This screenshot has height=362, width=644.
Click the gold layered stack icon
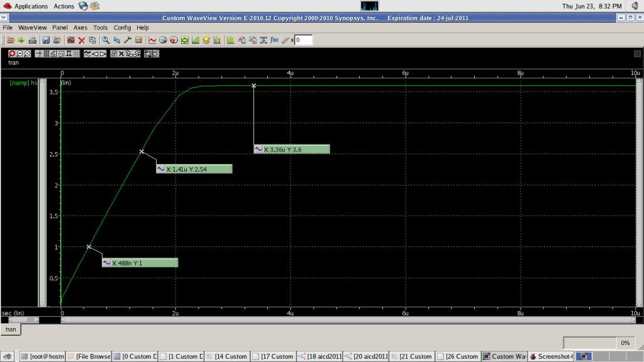[x=206, y=40]
